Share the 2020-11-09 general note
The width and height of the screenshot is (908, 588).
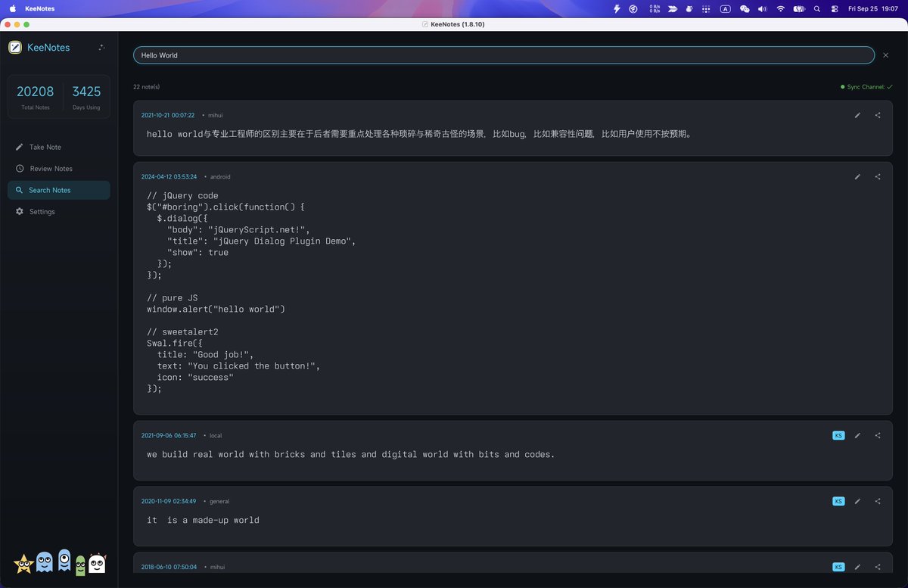tap(878, 501)
